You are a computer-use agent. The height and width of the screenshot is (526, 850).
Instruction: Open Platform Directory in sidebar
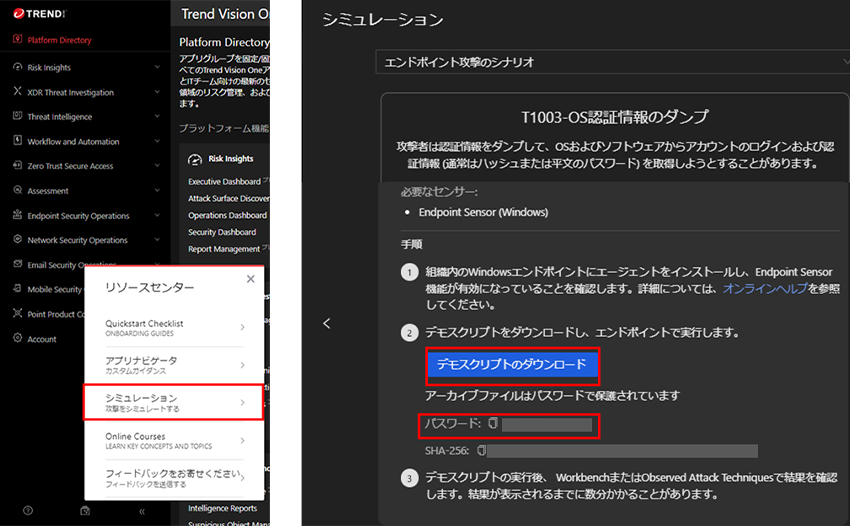59,40
